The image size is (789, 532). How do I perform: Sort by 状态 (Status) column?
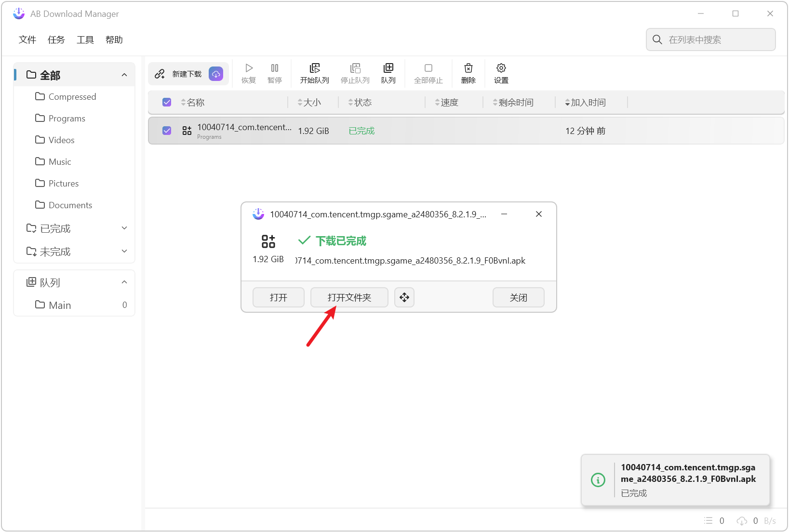pyautogui.click(x=360, y=102)
